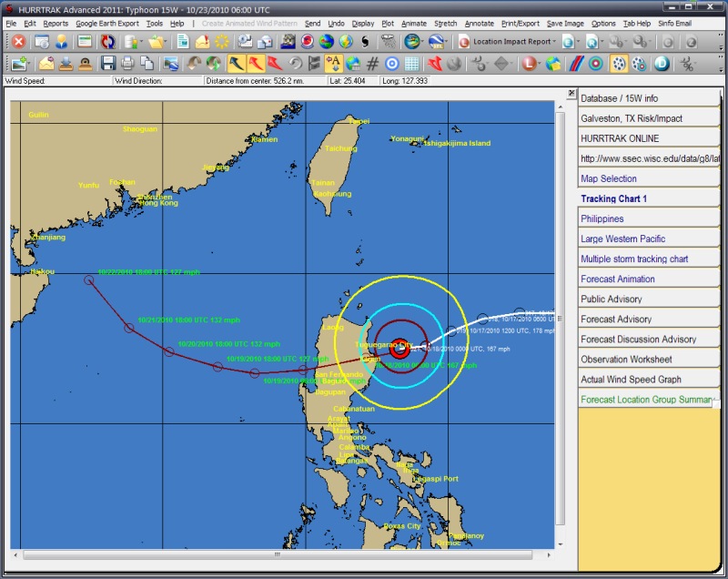Close the map pane with X button

(x=571, y=93)
